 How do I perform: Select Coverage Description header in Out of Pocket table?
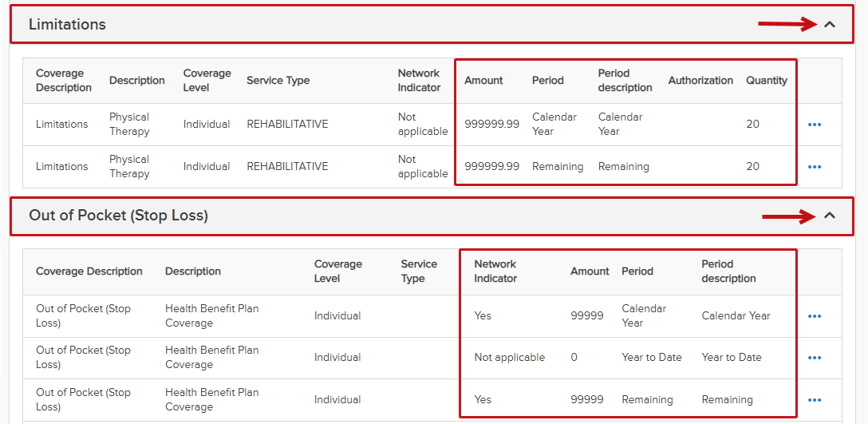pyautogui.click(x=89, y=271)
